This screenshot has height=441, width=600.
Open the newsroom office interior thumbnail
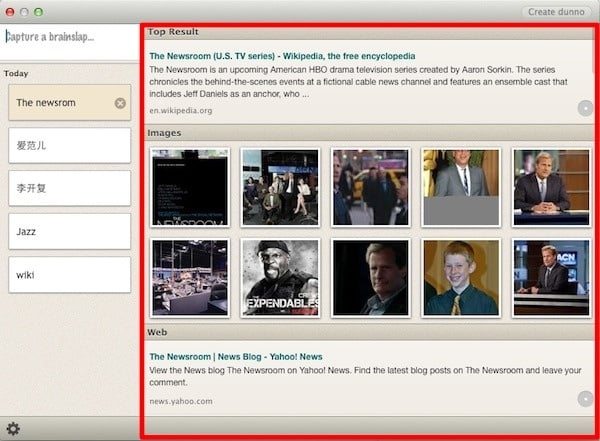point(190,277)
